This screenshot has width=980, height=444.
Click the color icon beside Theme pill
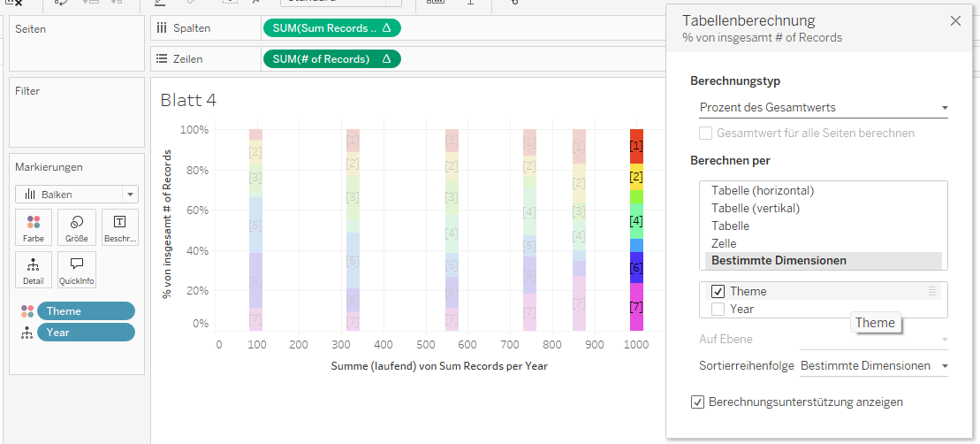(27, 311)
